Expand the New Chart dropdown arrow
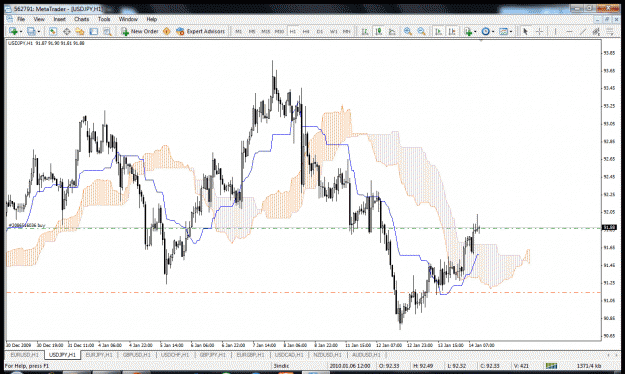Screen dimensions: 625x374 [21, 31]
